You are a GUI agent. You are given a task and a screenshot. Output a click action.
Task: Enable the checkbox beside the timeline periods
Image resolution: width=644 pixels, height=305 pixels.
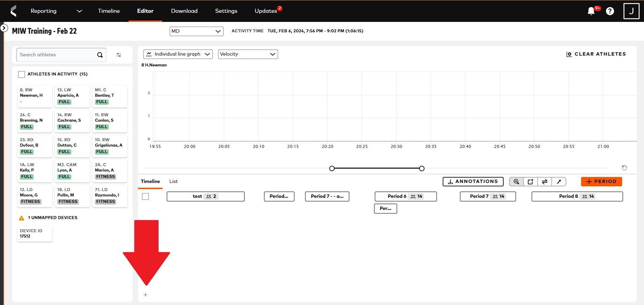[145, 196]
